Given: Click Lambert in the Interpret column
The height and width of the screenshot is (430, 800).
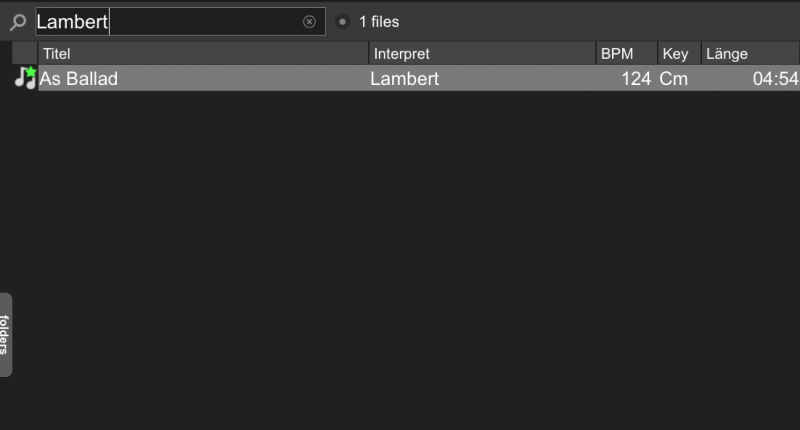Looking at the screenshot, I should pyautogui.click(x=405, y=79).
